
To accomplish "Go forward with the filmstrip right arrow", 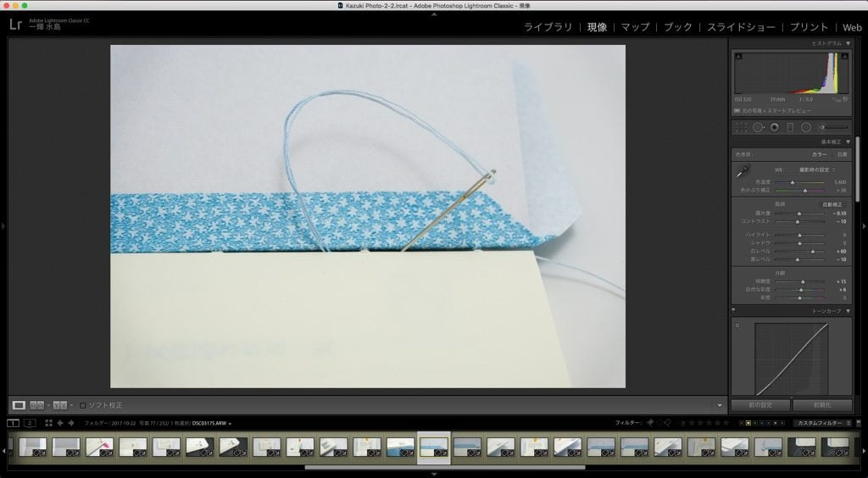I will click(71, 423).
